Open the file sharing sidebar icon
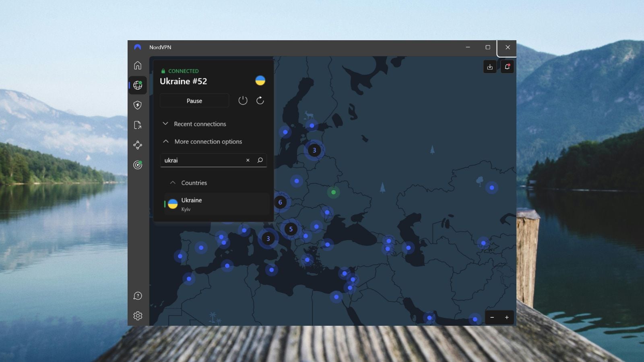Screen dimensions: 644x362 tap(138, 125)
